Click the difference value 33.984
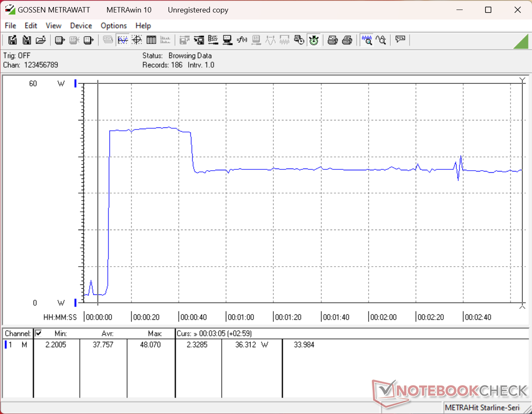This screenshot has width=532, height=414. [304, 345]
